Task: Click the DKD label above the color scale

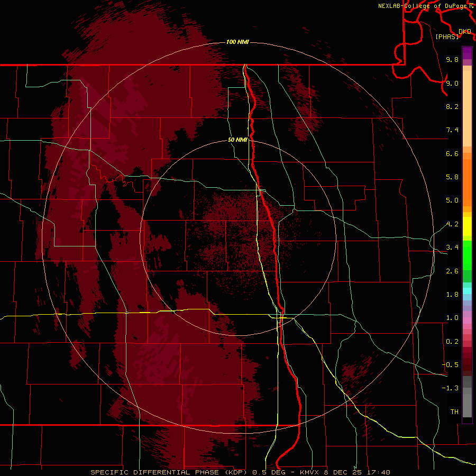Action: [x=465, y=32]
